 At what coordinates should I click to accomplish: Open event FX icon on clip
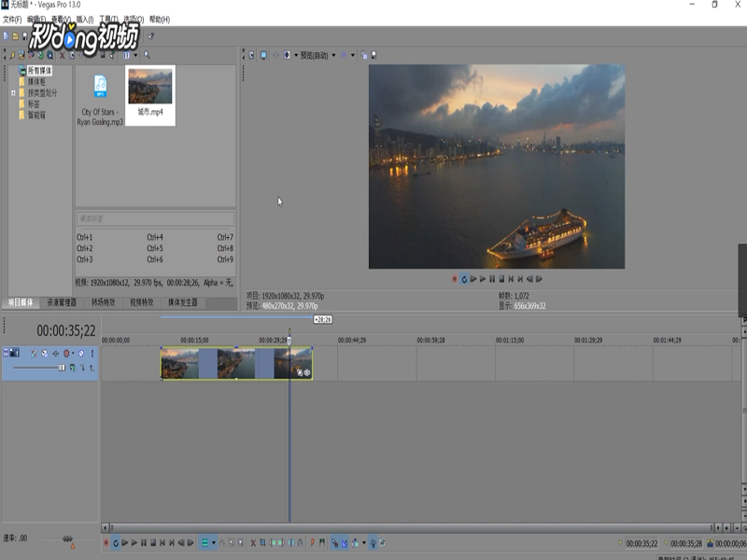[307, 372]
